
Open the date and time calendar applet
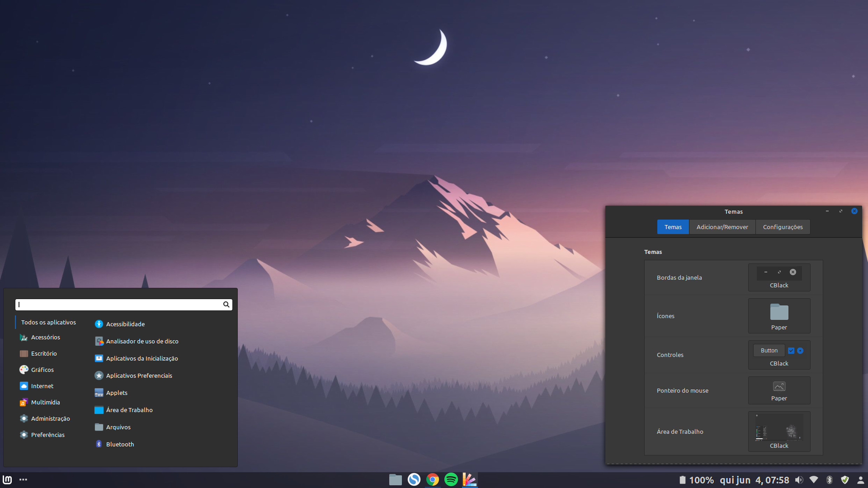point(754,480)
